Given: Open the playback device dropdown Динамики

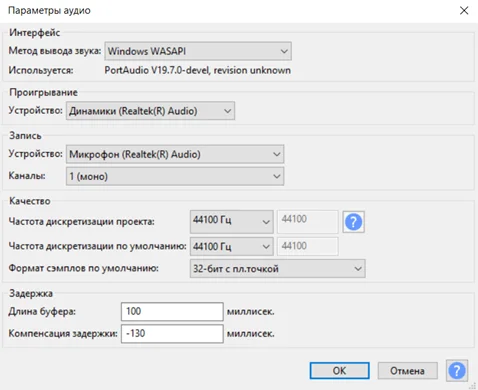Looking at the screenshot, I should 150,111.
